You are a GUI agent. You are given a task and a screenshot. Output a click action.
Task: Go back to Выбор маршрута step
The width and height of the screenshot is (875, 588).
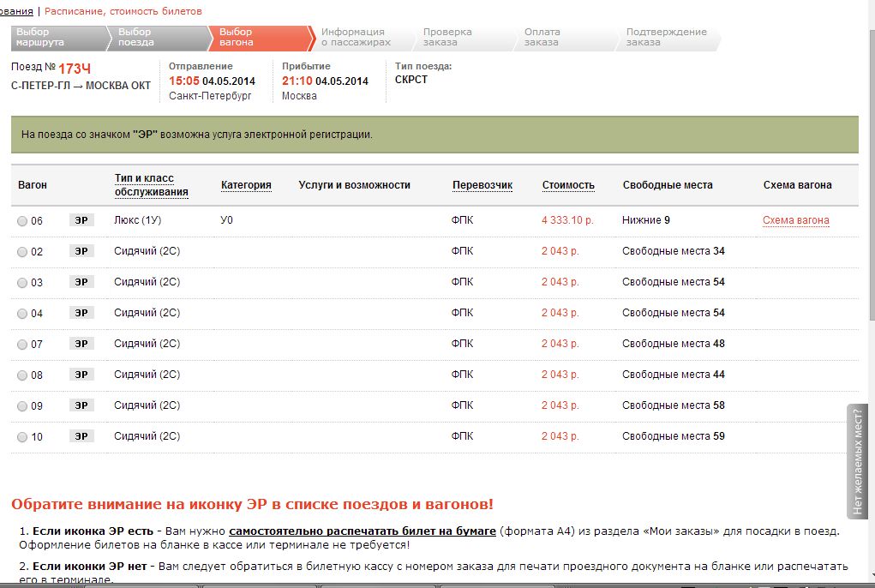coord(51,37)
